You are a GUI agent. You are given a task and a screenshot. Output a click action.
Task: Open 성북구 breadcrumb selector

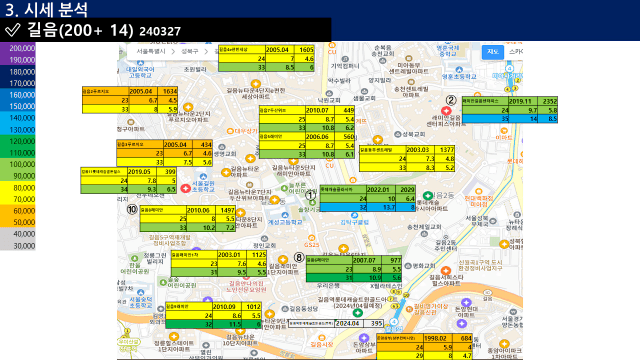tap(189, 51)
